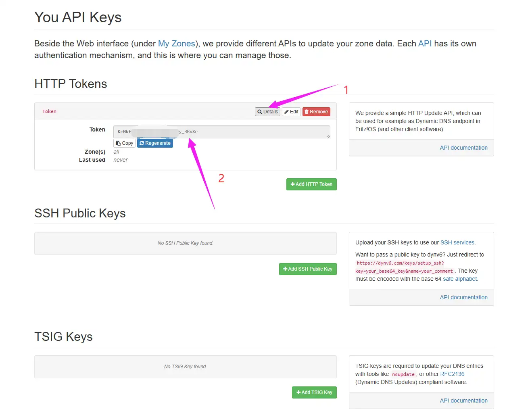Viewport: 532px width, 409px height.
Task: Click Add TSIG Key button
Action: (x=314, y=392)
